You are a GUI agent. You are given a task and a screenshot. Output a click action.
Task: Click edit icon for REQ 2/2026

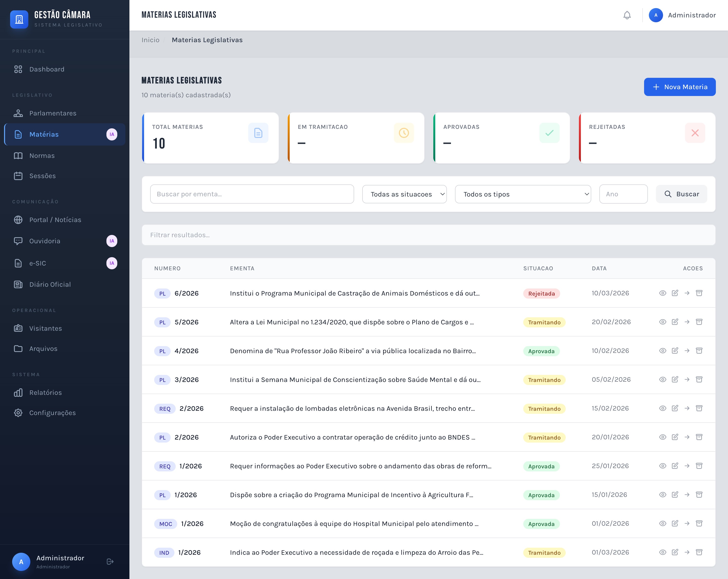(675, 408)
